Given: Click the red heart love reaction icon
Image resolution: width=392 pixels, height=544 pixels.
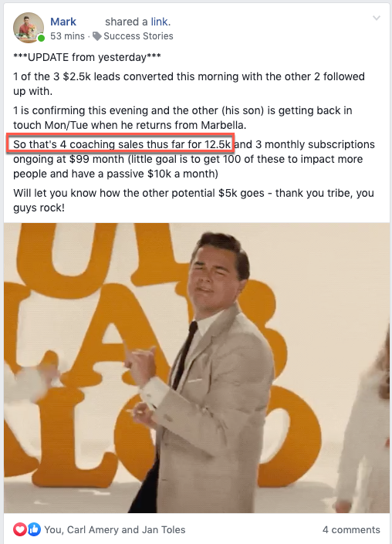Looking at the screenshot, I should 20,529.
